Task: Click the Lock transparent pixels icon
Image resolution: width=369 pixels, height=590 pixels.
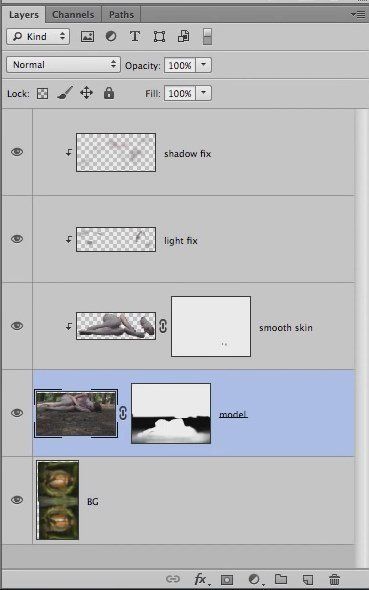Action: [43, 93]
